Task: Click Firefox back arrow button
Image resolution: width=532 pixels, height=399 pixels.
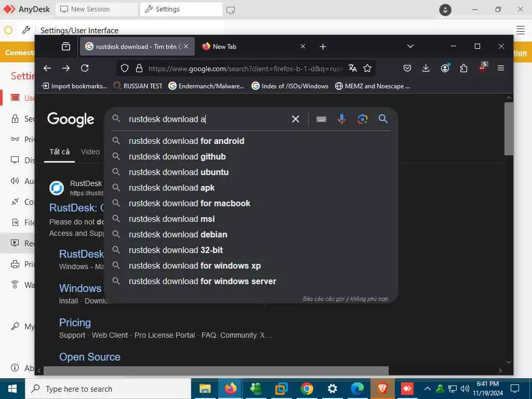Action: (x=47, y=68)
